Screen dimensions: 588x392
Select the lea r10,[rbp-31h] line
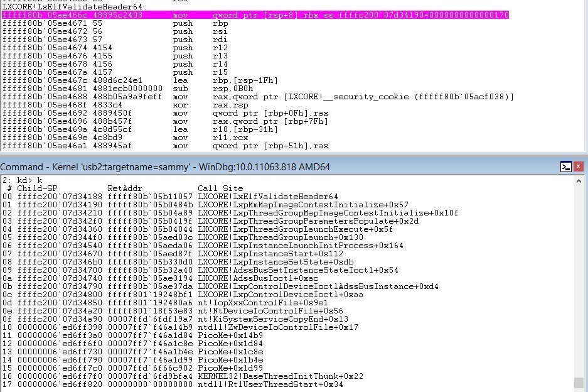(x=140, y=129)
